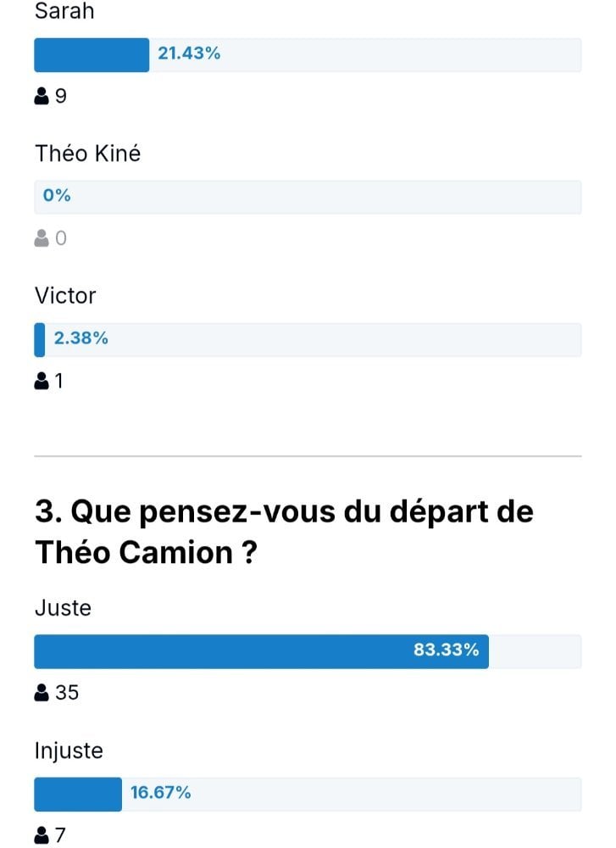The image size is (616, 848).
Task: Select the Sarah 21.43% result bar
Action: [308, 54]
